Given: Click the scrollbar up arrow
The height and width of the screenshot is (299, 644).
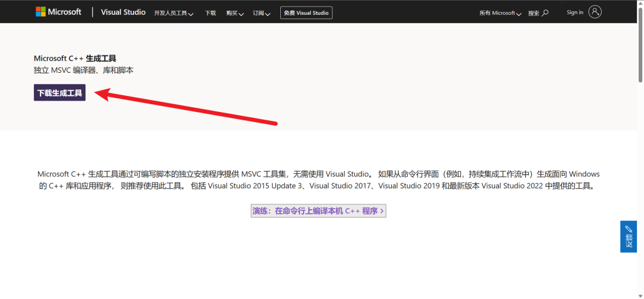Looking at the screenshot, I should tap(640, 3).
